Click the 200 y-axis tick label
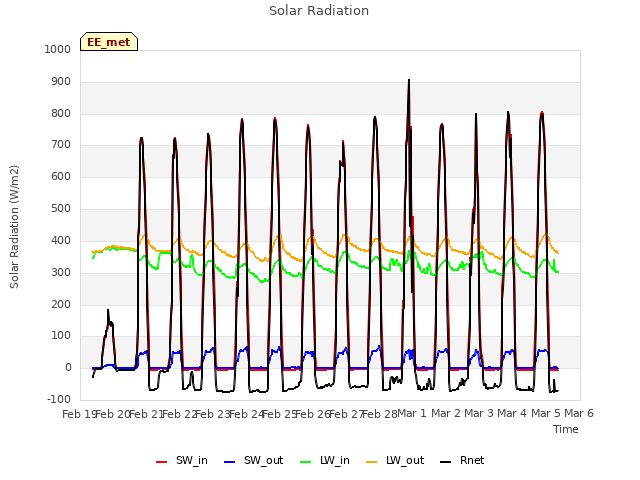This screenshot has height=480, width=640. click(x=61, y=304)
